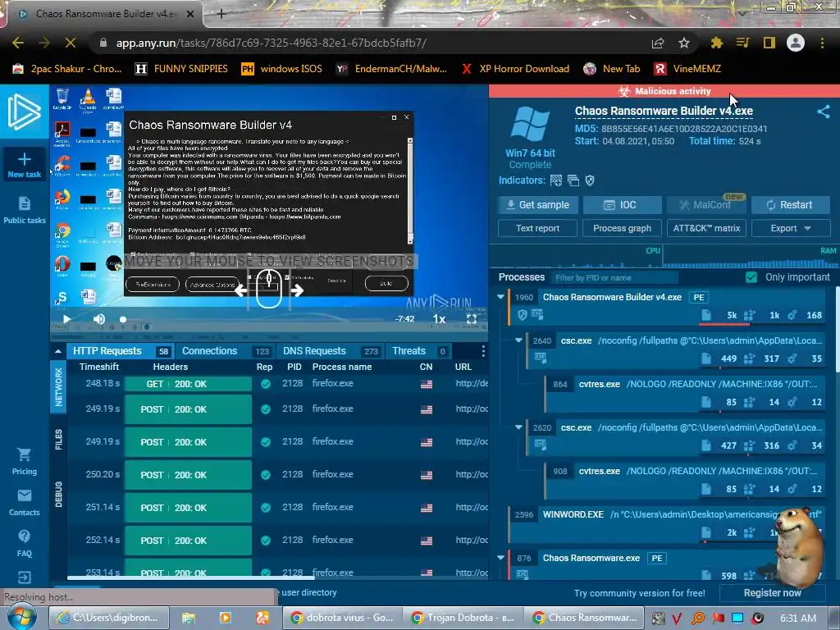Viewport: 840px width, 630px height.
Task: Open the Pricing cart icon
Action: coord(24,454)
